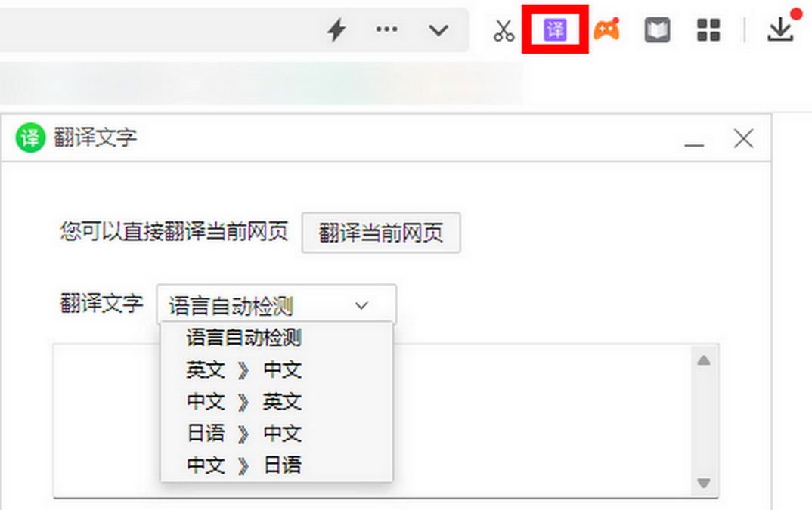
Task: Pick 语言自动检测 from the open list
Action: tap(243, 338)
